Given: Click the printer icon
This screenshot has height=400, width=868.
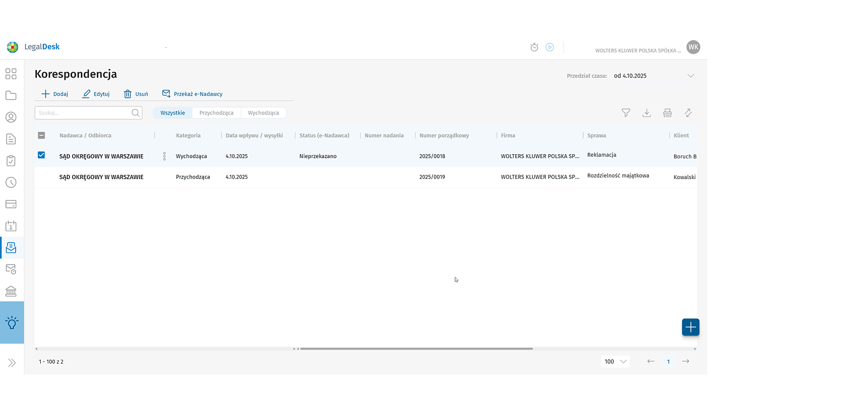Looking at the screenshot, I should 667,113.
